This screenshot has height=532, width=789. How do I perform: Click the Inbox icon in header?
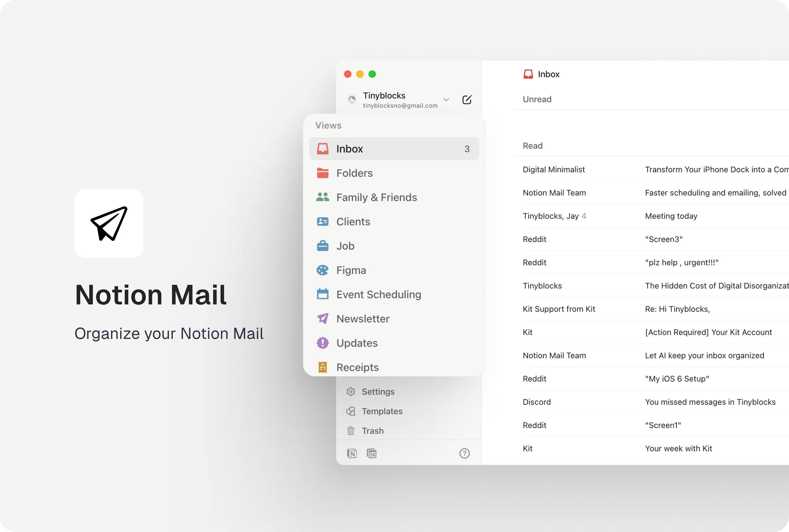tap(528, 74)
